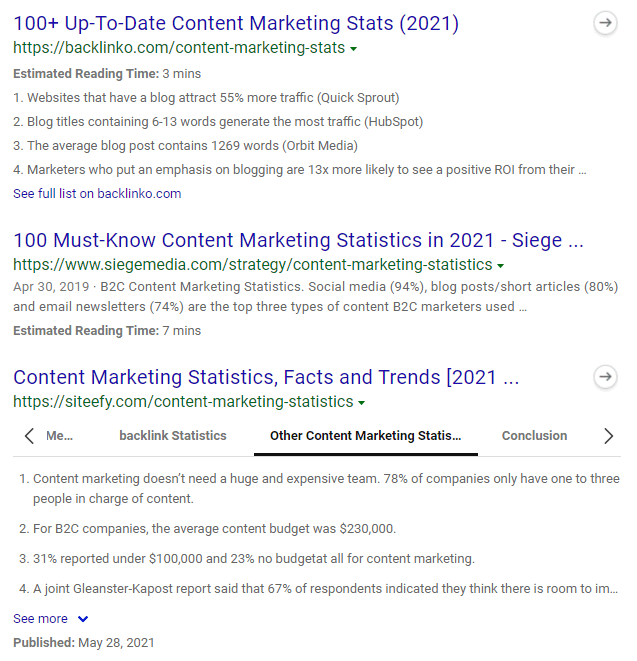Screen dimensions: 637x661
Task: Click the arrow icon beside Backlinko result
Action: (605, 23)
